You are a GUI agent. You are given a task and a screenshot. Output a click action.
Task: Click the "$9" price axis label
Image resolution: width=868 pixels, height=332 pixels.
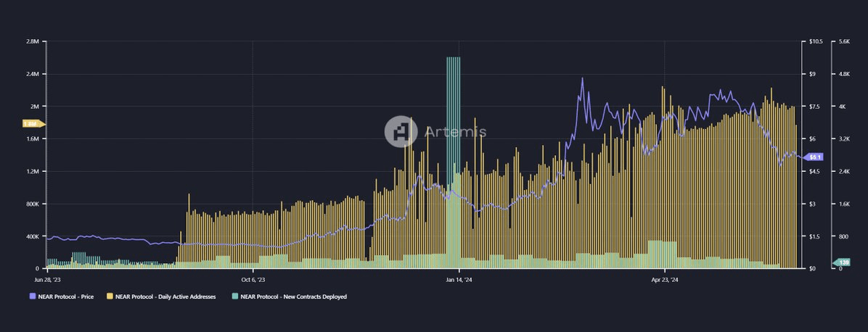813,74
